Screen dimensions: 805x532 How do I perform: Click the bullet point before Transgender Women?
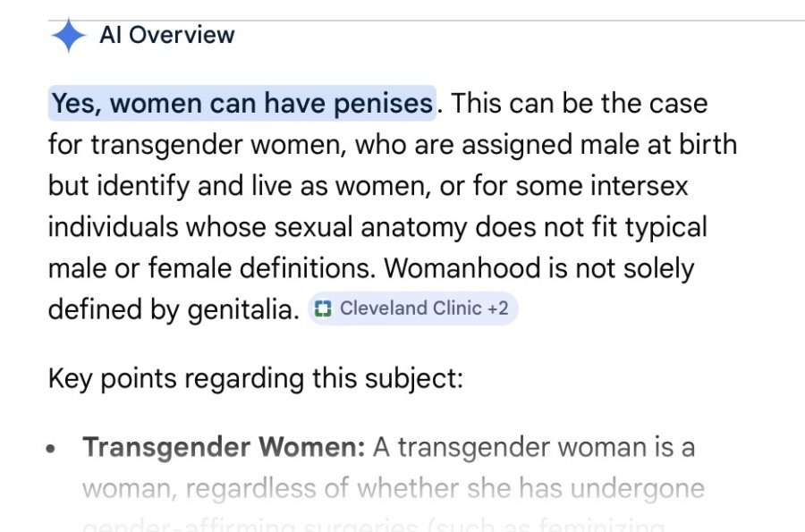click(50, 449)
